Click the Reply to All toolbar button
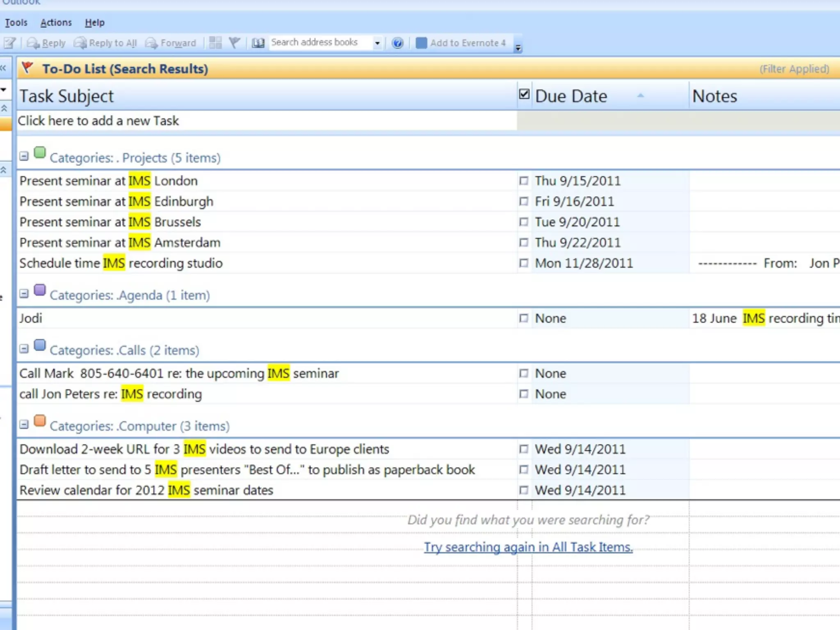This screenshot has width=840, height=630. click(x=105, y=43)
